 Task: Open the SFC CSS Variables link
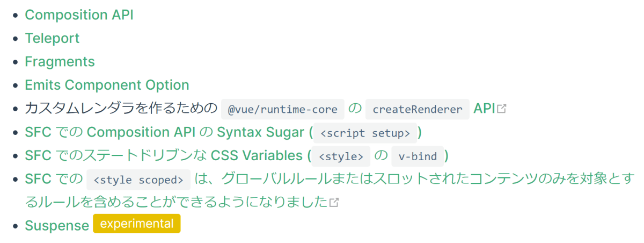pyautogui.click(x=237, y=156)
